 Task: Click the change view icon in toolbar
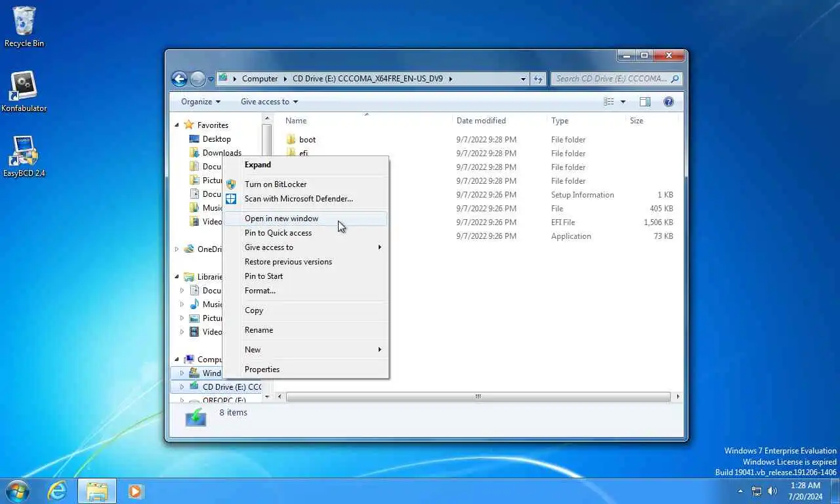609,102
